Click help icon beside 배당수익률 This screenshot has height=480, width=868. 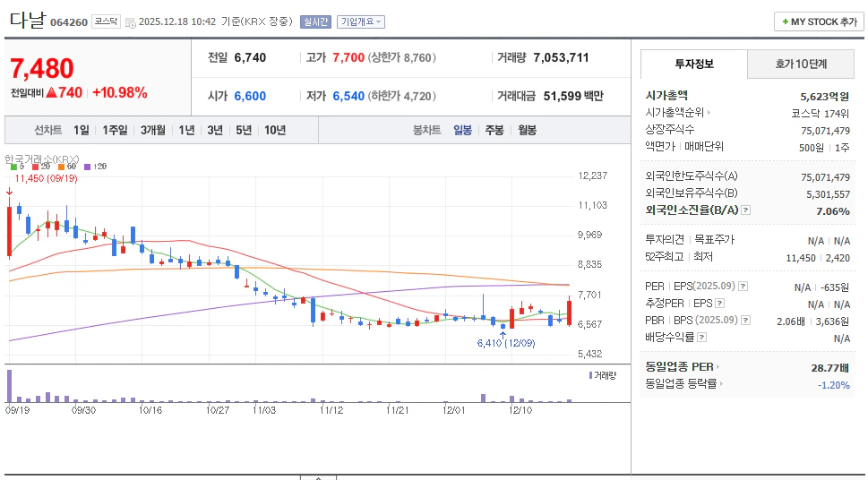click(701, 337)
